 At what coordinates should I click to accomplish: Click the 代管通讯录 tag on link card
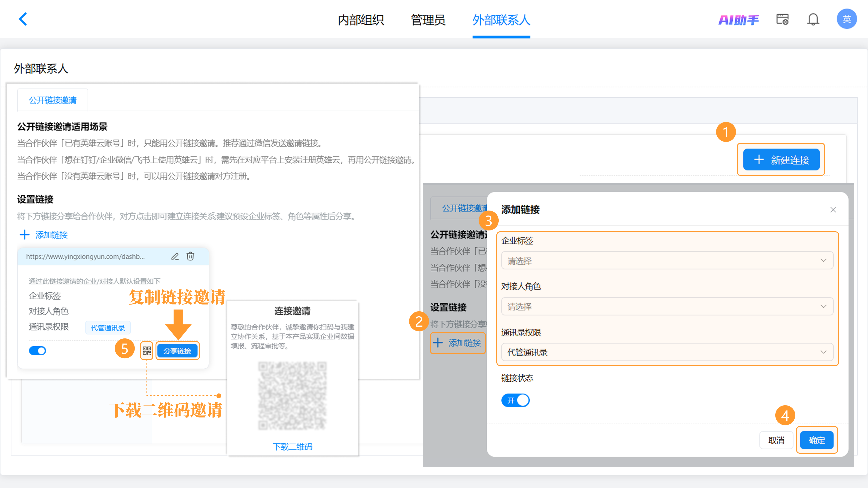click(x=108, y=328)
